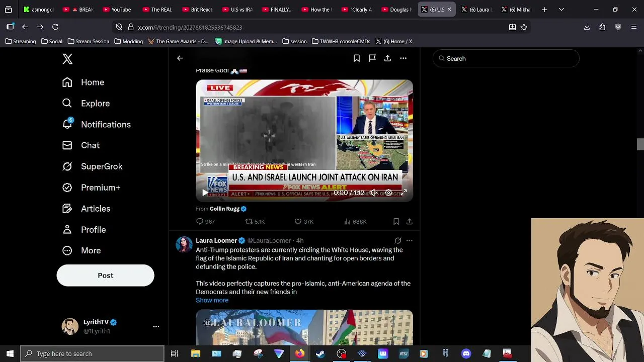The image size is (644, 362).
Task: Repost the post with 5.1K reposts
Action: [255, 222]
